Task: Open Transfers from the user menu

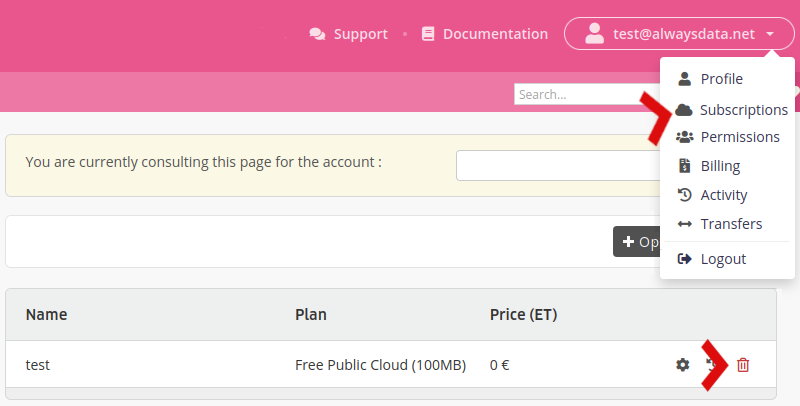Action: pyautogui.click(x=731, y=224)
